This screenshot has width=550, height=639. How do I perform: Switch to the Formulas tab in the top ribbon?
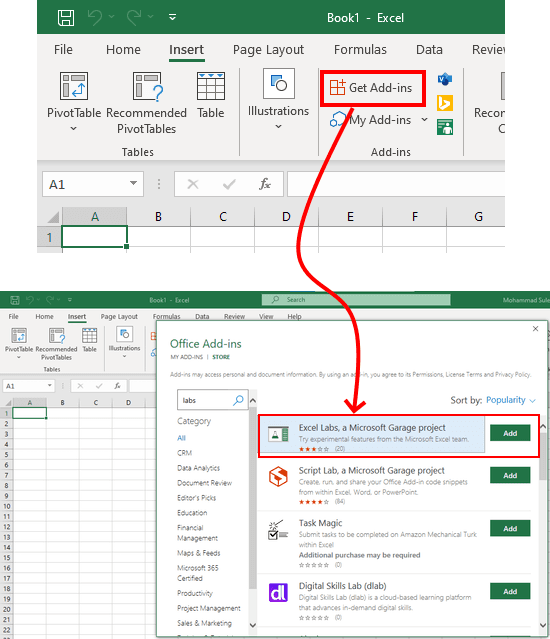coord(360,50)
